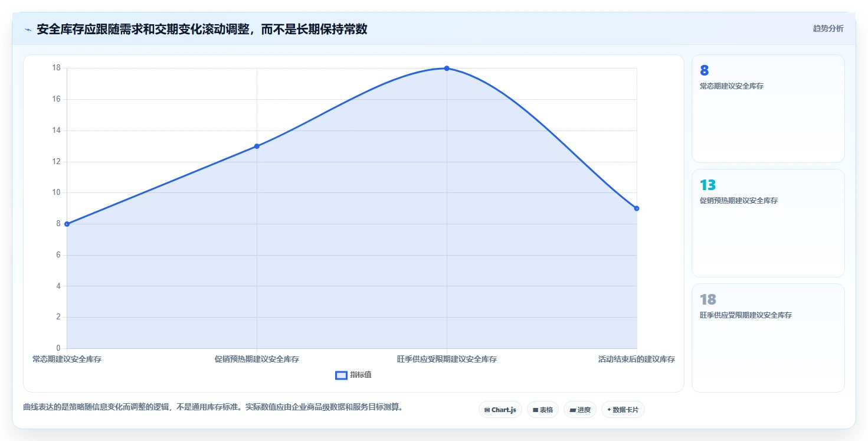Image resolution: width=868 pixels, height=441 pixels.
Task: Click the x-axis label 活动结束后的建议库存
Action: [x=637, y=359]
